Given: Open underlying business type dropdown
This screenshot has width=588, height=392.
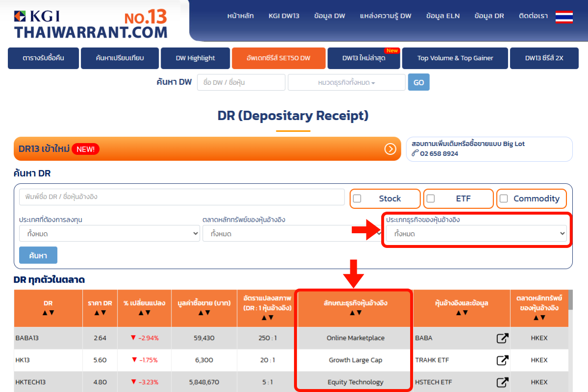Looking at the screenshot, I should pos(476,234).
